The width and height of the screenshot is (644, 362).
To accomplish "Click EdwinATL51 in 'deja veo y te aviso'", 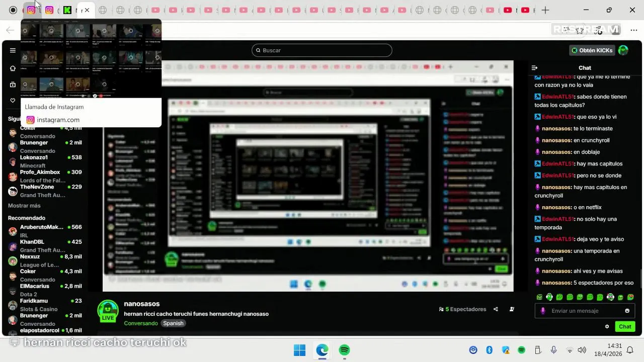I will click(557, 239).
